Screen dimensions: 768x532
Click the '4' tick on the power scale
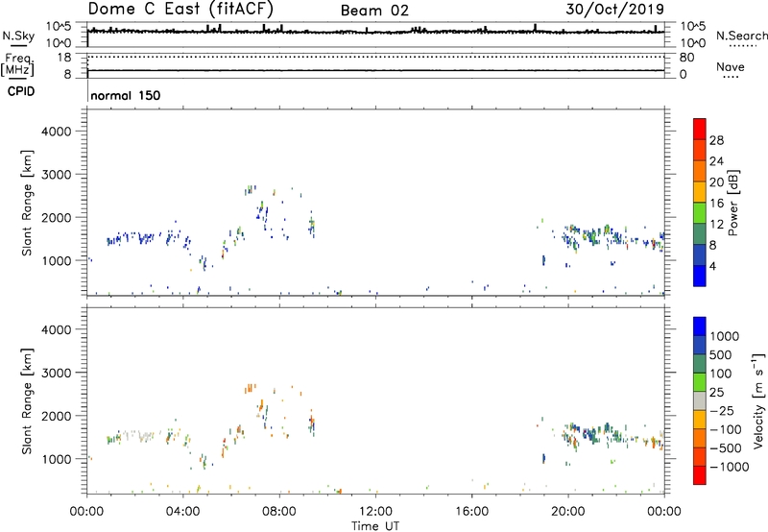[x=712, y=266]
